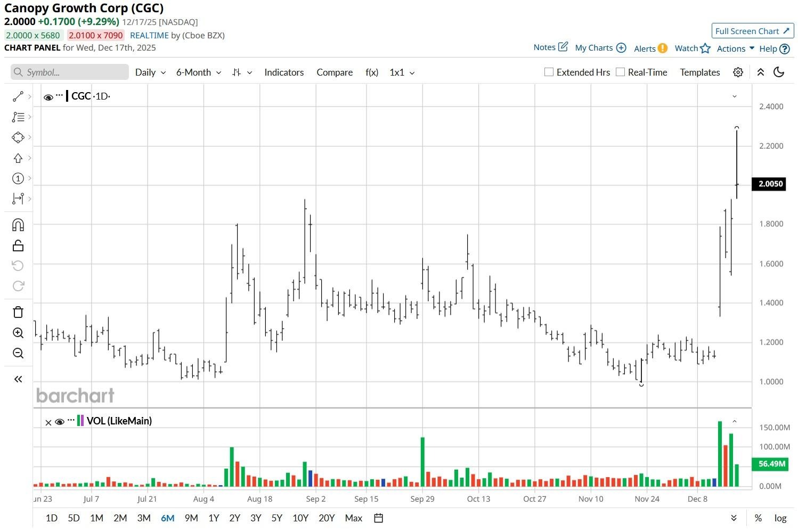The height and width of the screenshot is (532, 798).
Task: Enable the Extended Hrs checkbox
Action: [549, 72]
